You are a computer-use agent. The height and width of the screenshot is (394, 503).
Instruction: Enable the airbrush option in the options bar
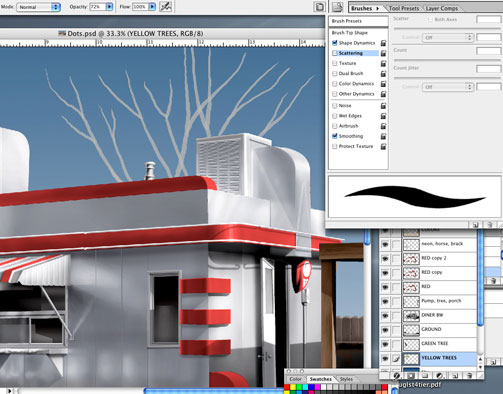[x=166, y=7]
